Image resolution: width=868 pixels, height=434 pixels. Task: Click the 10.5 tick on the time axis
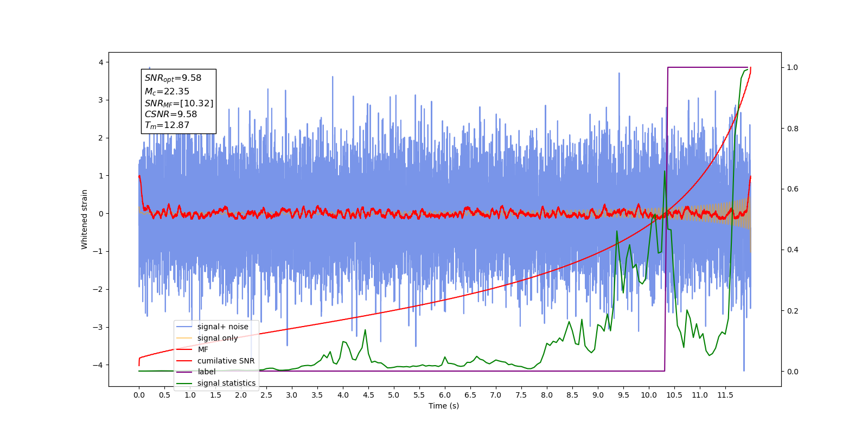click(674, 395)
